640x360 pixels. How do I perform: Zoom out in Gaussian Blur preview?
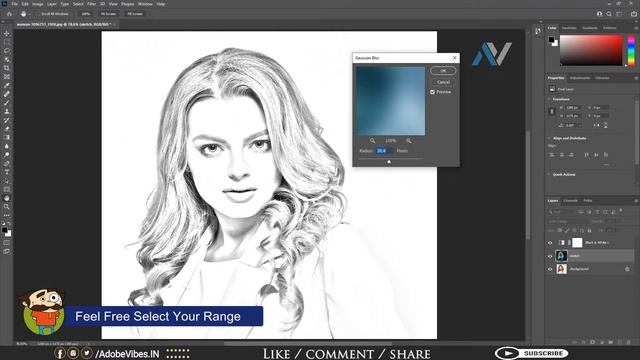coord(372,140)
